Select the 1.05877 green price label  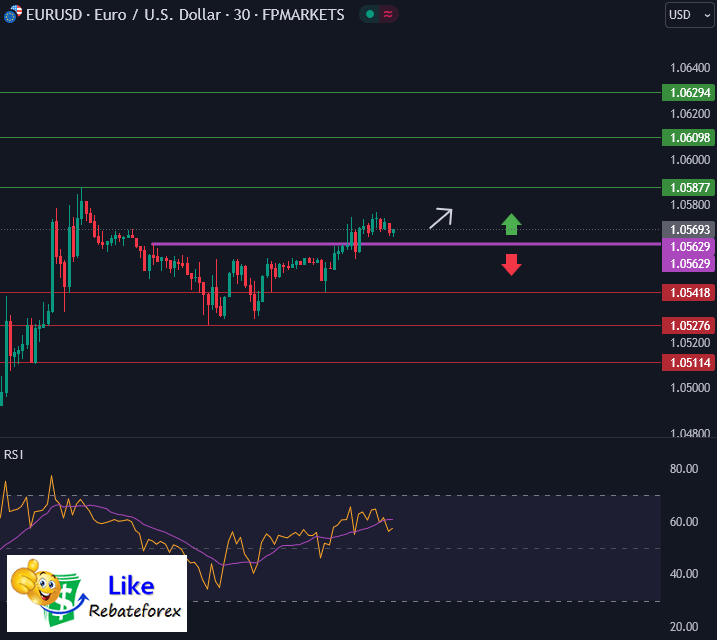688,187
